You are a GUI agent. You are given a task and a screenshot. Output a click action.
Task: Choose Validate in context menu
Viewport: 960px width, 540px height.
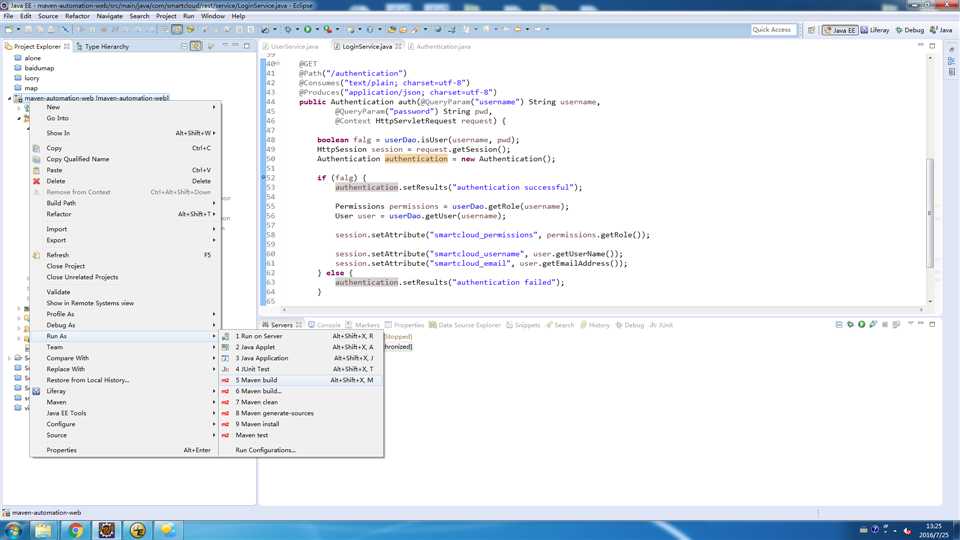tap(124, 292)
